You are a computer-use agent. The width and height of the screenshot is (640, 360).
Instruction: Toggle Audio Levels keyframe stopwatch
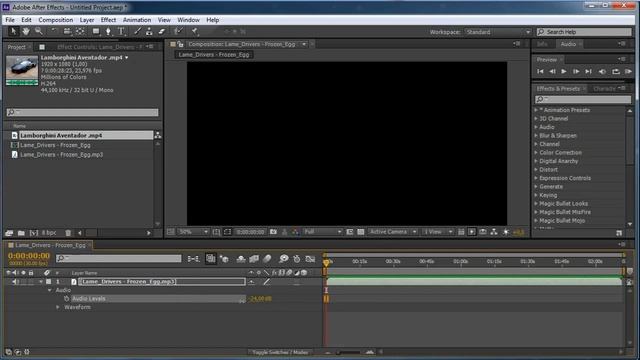click(66, 299)
